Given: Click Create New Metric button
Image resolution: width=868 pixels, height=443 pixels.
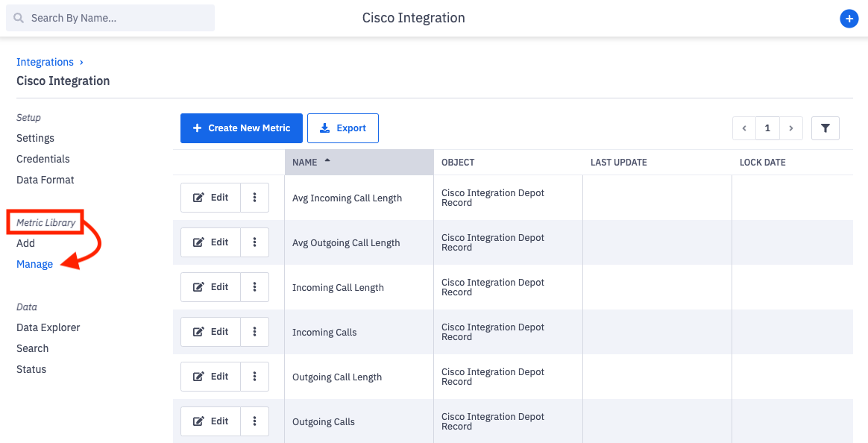Looking at the screenshot, I should point(241,128).
